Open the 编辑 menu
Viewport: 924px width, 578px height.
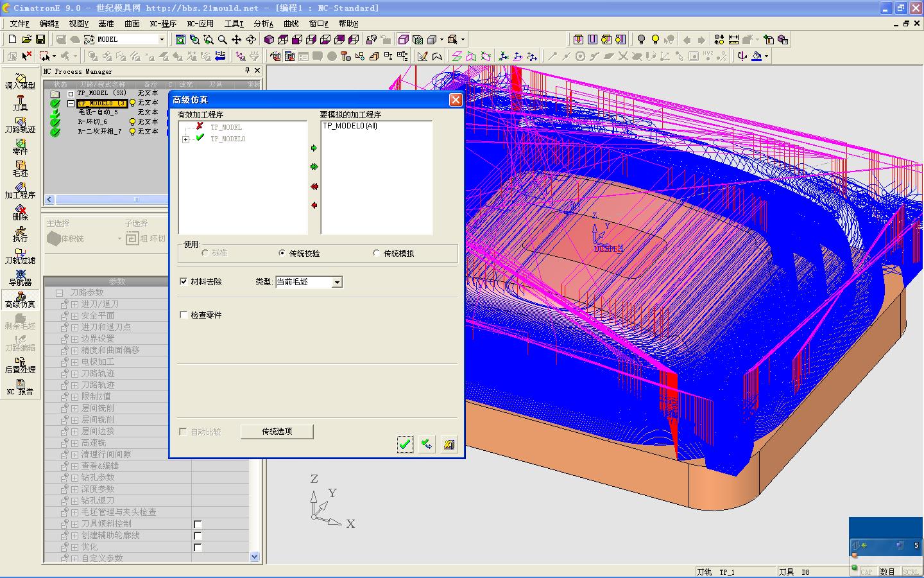point(49,24)
